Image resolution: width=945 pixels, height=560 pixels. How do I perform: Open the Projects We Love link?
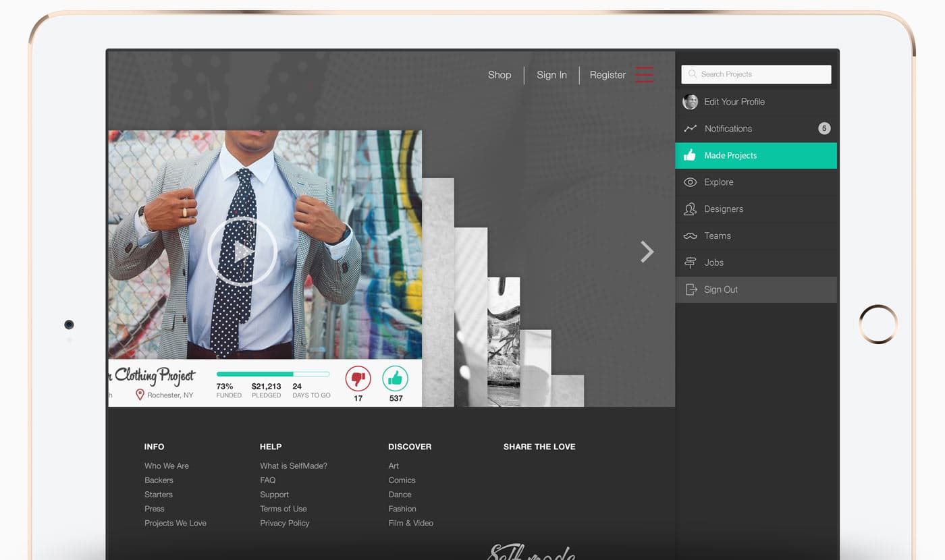(x=175, y=523)
